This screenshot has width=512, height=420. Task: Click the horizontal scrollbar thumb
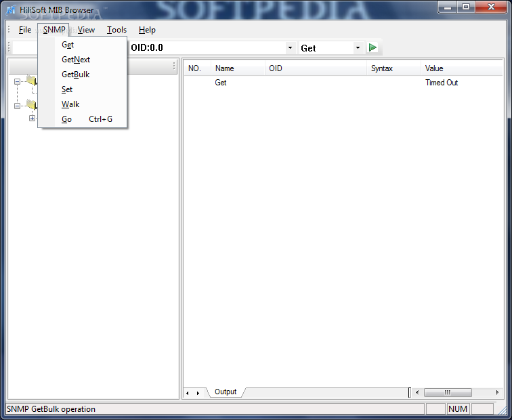(x=448, y=392)
